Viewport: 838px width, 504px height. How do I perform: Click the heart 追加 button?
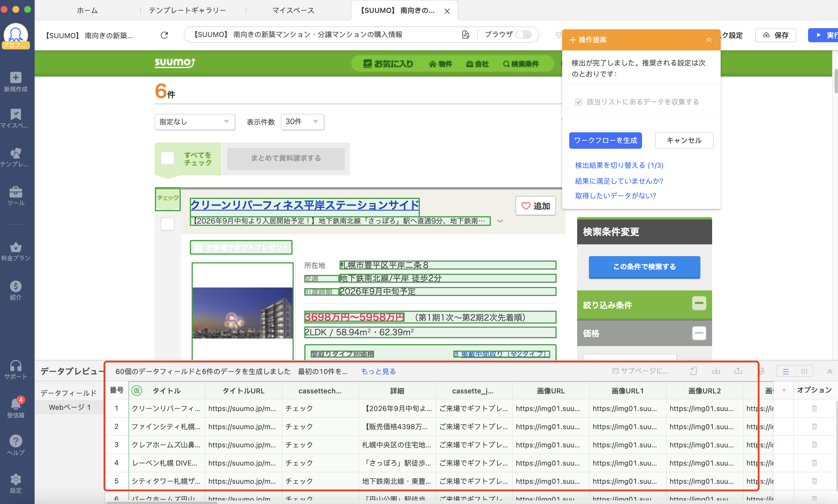point(536,206)
